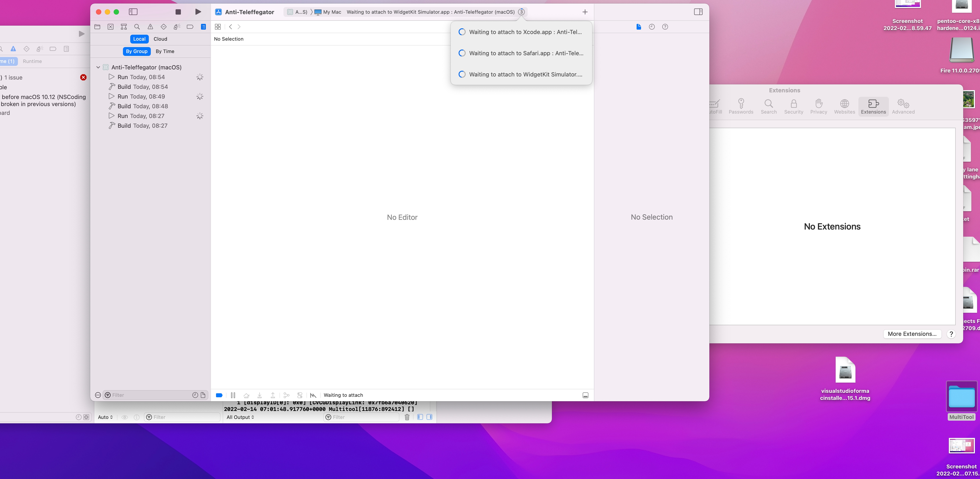Open the Auto variables scope dropdown

click(x=105, y=417)
